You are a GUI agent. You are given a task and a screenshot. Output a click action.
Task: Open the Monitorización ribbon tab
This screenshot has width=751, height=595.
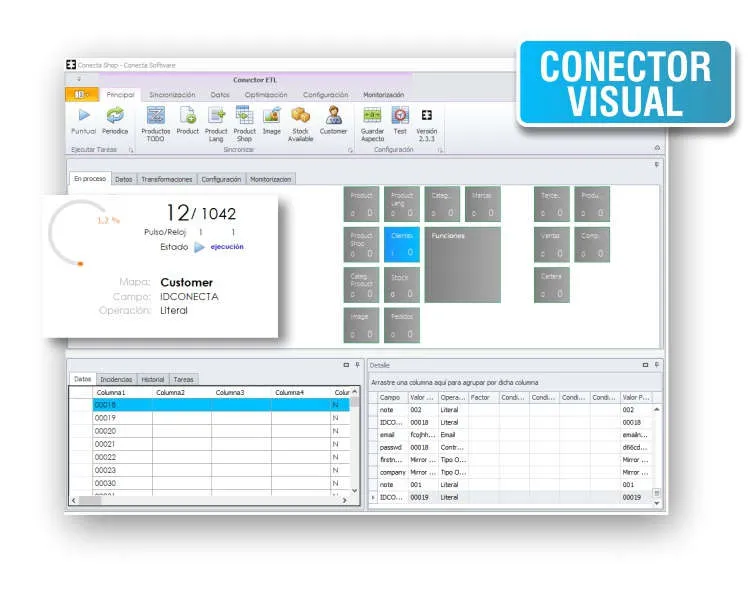click(x=384, y=95)
